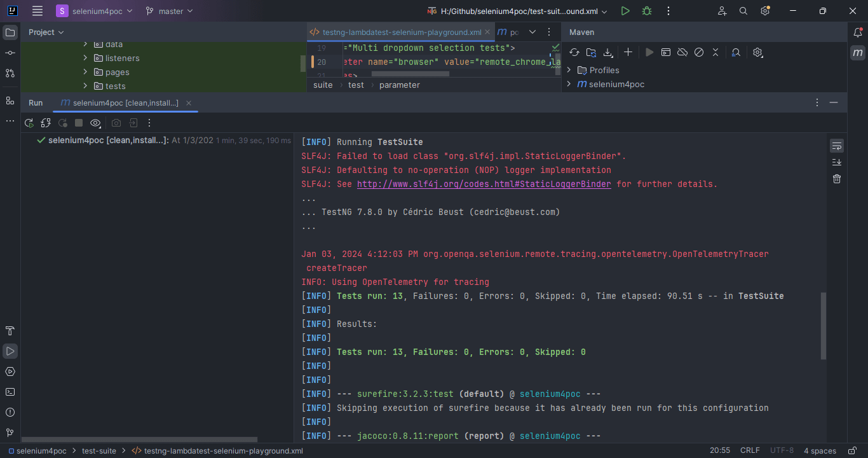Open the master branch dropdown

pyautogui.click(x=169, y=11)
